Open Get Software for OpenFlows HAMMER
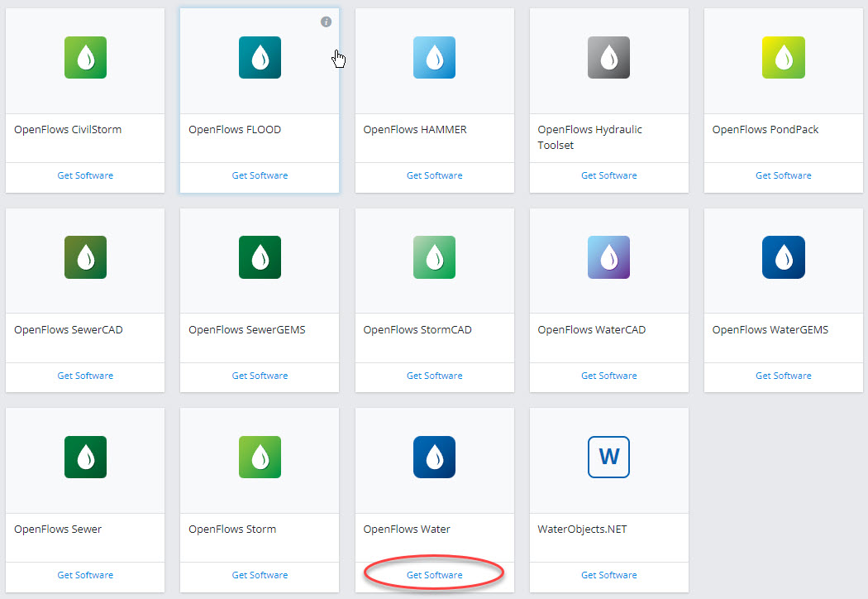Image resolution: width=868 pixels, height=599 pixels. coord(434,175)
